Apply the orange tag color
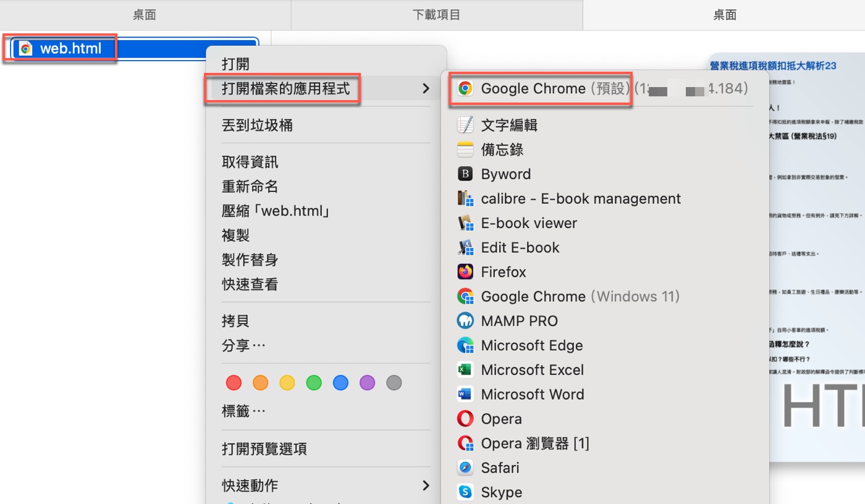The image size is (865, 504). coord(261,383)
